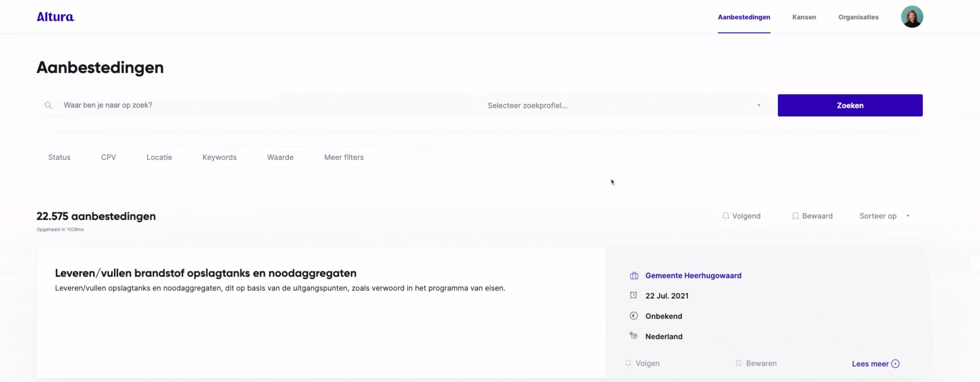Screen dimensions: 980x382
Task: Click the 'Nederland' location text
Action: point(663,337)
